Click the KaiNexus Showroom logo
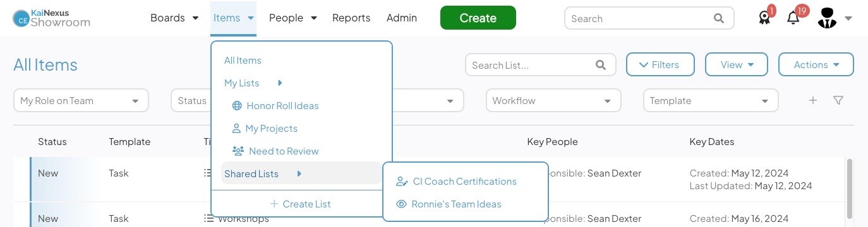868x227 pixels. point(52,18)
